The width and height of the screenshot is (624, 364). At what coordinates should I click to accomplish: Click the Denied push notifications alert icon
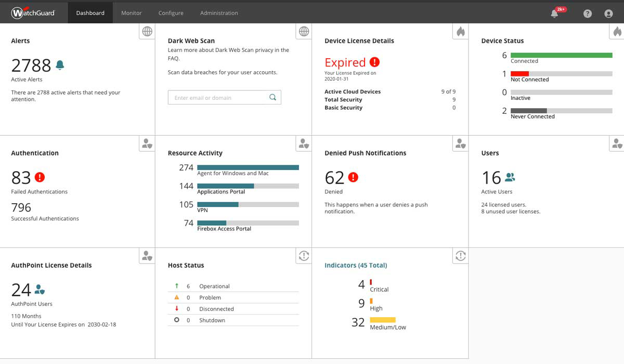[355, 177]
